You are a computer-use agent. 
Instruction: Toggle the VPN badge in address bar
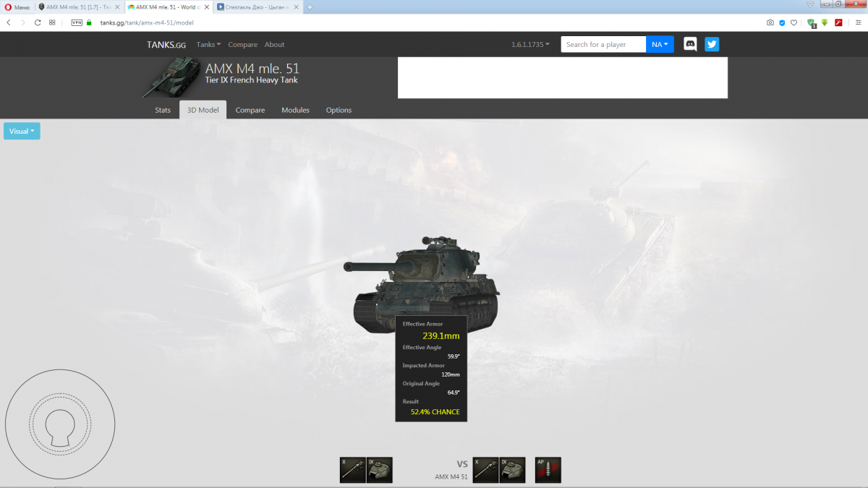[77, 22]
